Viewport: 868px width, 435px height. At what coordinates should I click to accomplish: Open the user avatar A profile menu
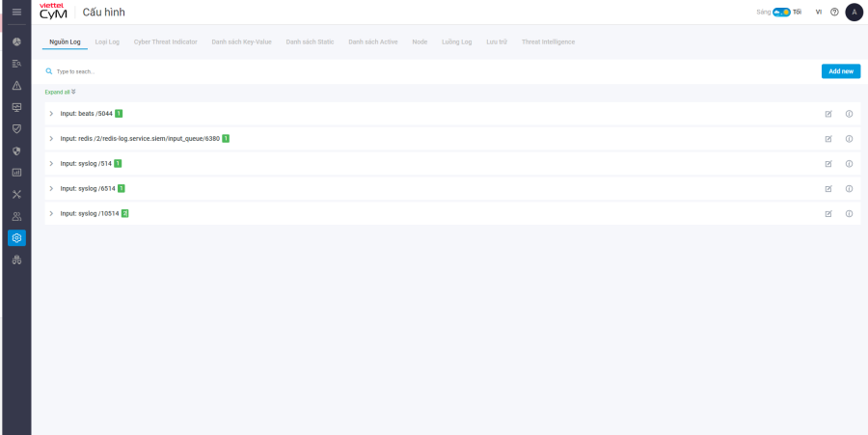click(x=854, y=12)
